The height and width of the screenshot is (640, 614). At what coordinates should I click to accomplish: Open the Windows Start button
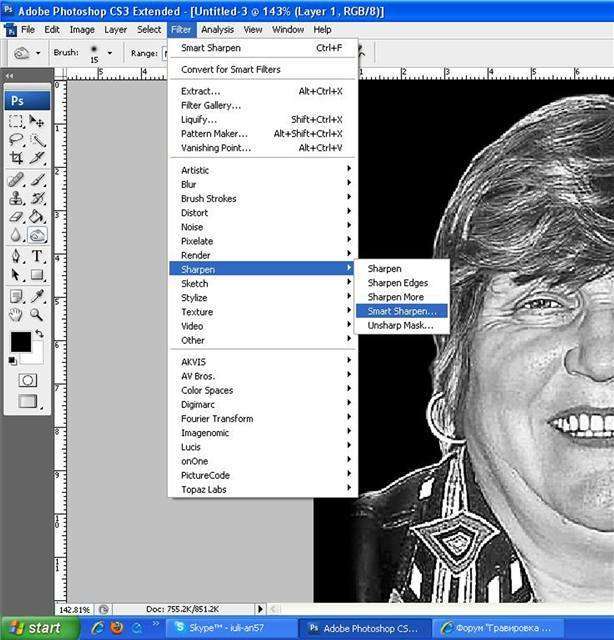[x=38, y=628]
